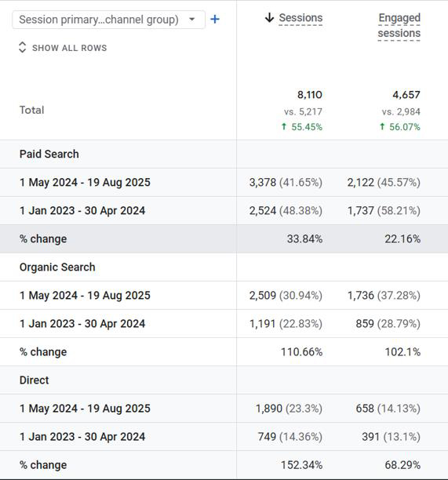Image resolution: width=448 pixels, height=480 pixels.
Task: Click the Sessions sort descending arrow
Action: click(x=269, y=18)
